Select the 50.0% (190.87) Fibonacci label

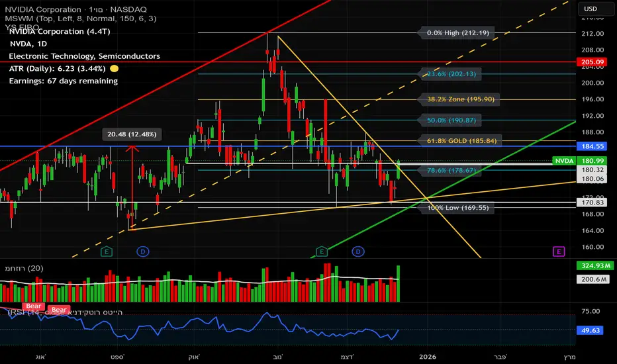coord(451,120)
